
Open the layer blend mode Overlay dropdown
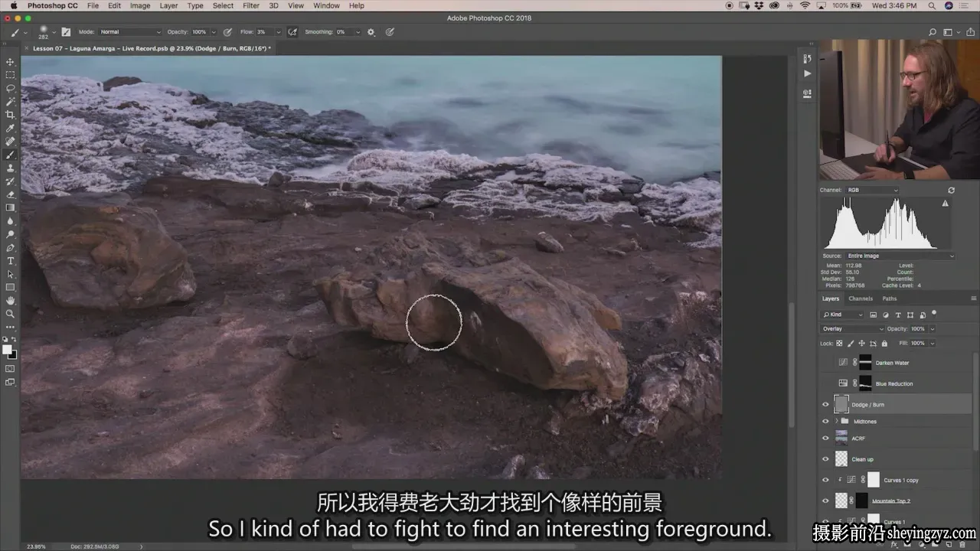click(x=852, y=328)
